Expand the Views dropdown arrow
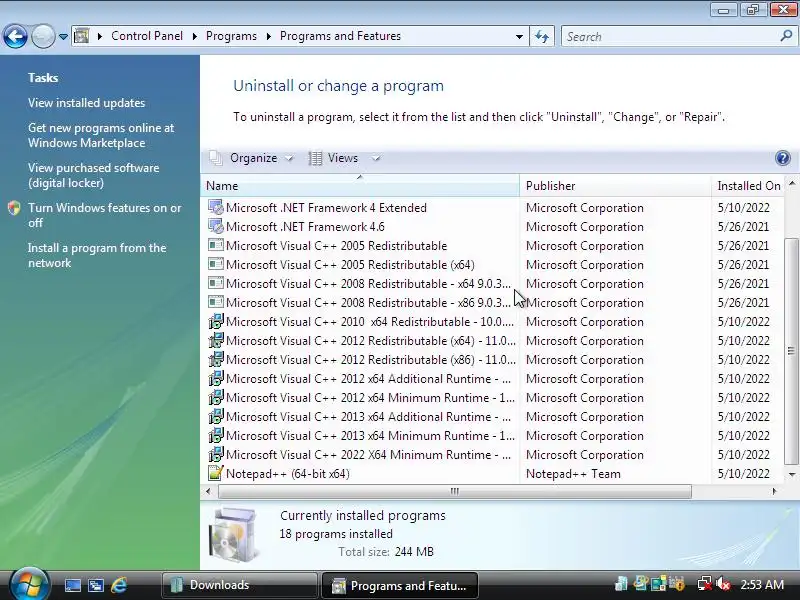This screenshot has width=800, height=600. tap(376, 158)
